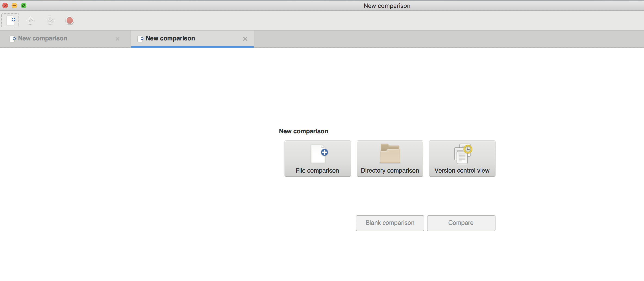
Task: Choose File comparison mode
Action: (x=318, y=158)
